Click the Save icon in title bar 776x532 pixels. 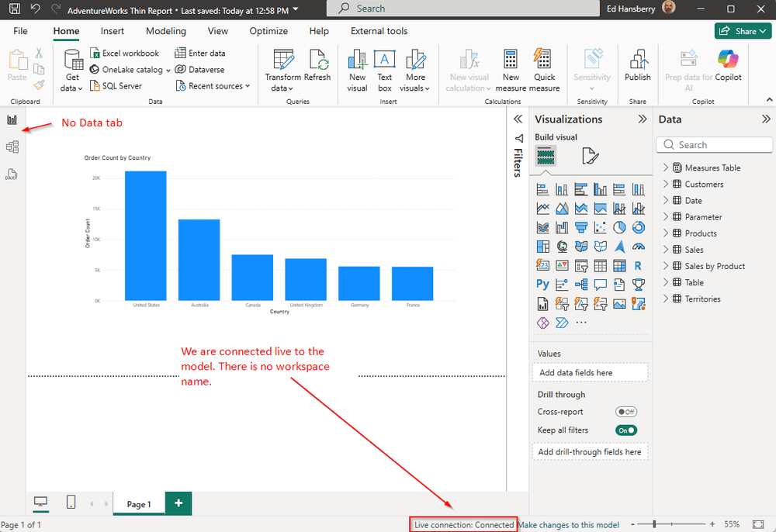tap(15, 9)
